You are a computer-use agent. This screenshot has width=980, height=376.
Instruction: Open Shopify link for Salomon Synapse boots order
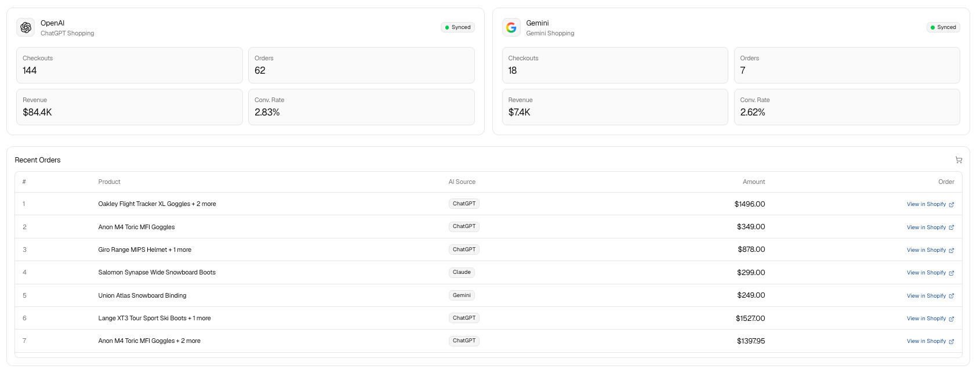point(930,273)
